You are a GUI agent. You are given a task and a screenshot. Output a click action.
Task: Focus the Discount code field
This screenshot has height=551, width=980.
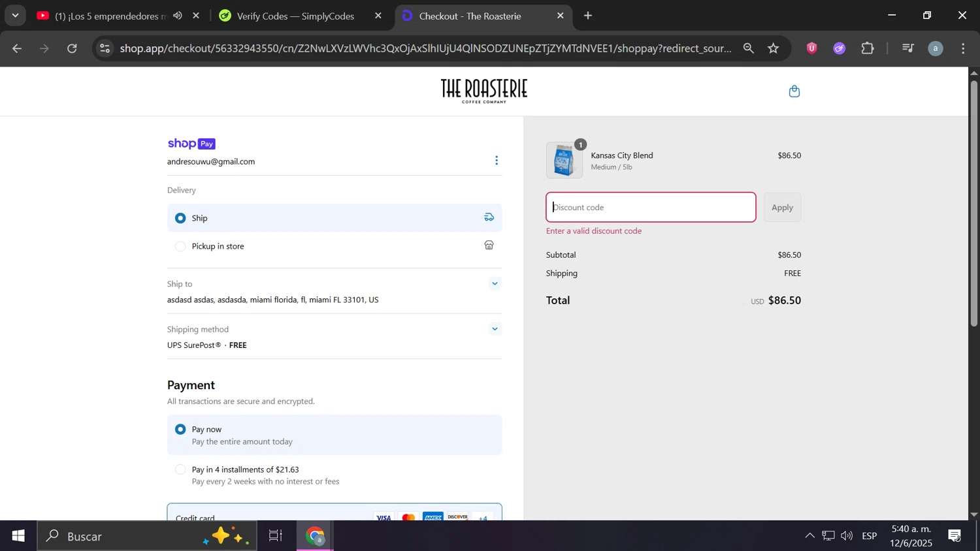point(651,208)
